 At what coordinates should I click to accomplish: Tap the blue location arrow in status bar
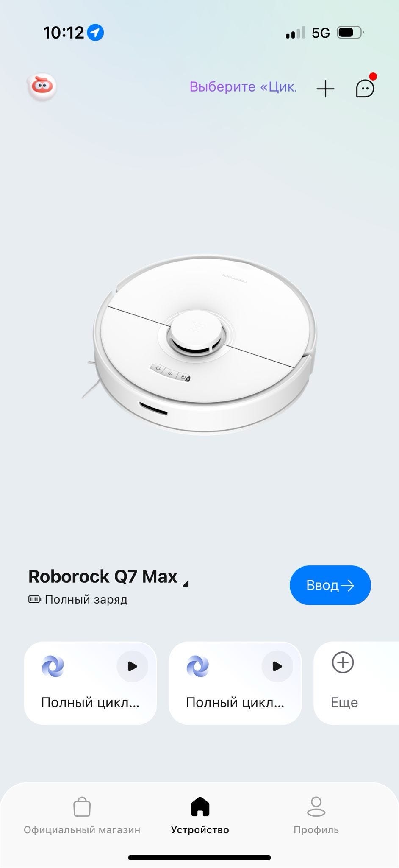coord(95,32)
